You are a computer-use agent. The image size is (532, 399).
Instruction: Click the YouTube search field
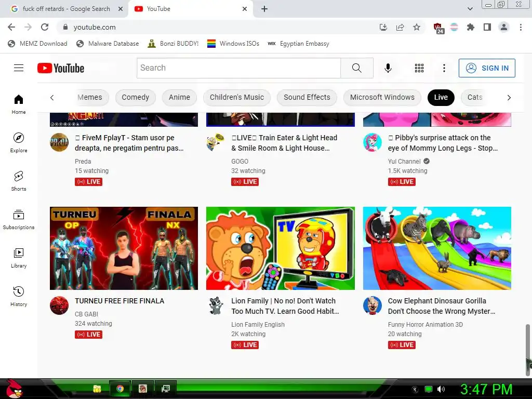[238, 68]
